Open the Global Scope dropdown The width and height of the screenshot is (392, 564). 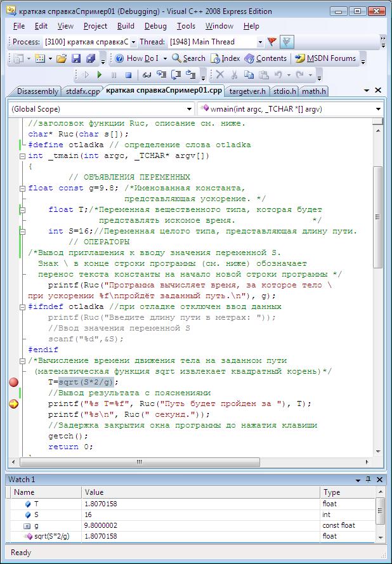tap(190, 109)
